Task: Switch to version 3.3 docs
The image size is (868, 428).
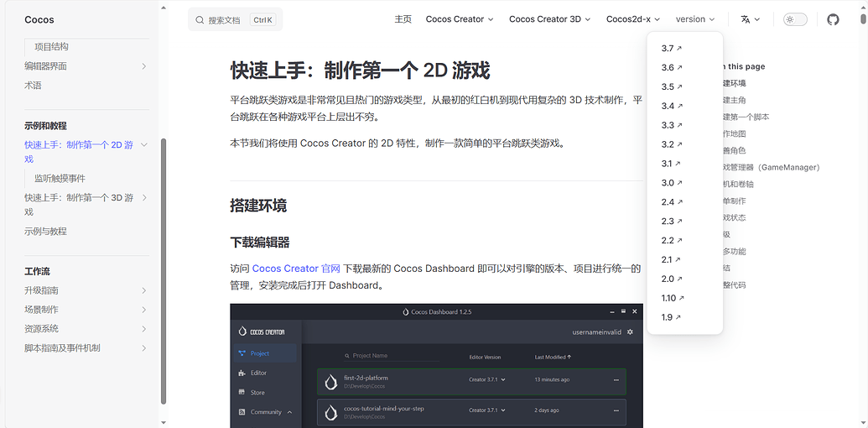Action: point(672,125)
